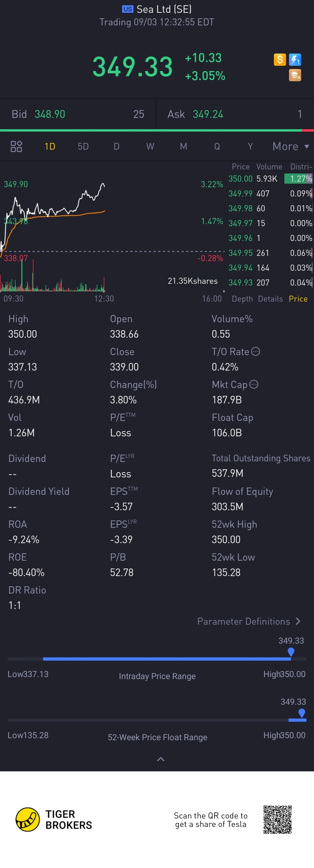Tap Scan the QR code text
The image size is (314, 868).
click(x=211, y=820)
